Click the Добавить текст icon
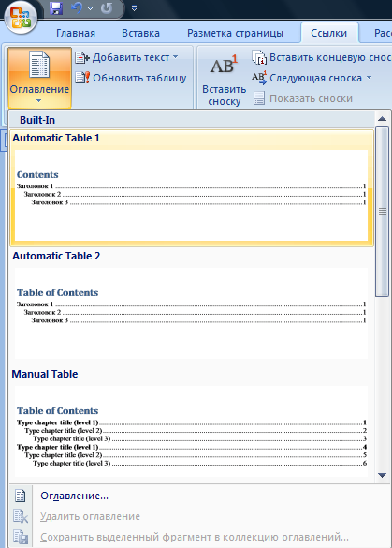Screen dimensions: 392x548 [82, 58]
